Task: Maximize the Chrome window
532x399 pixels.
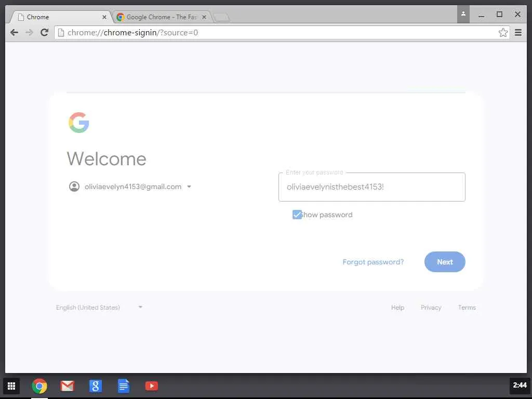Action: tap(499, 14)
